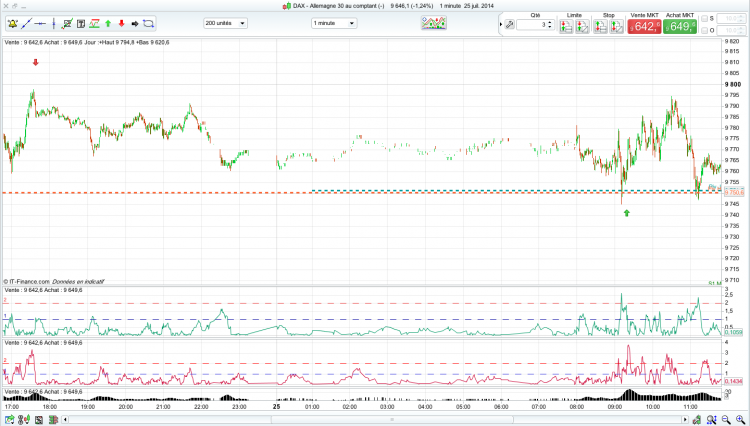Select the diagonal trend line drawing tool
Screen dimensions: 750x426
27,23
